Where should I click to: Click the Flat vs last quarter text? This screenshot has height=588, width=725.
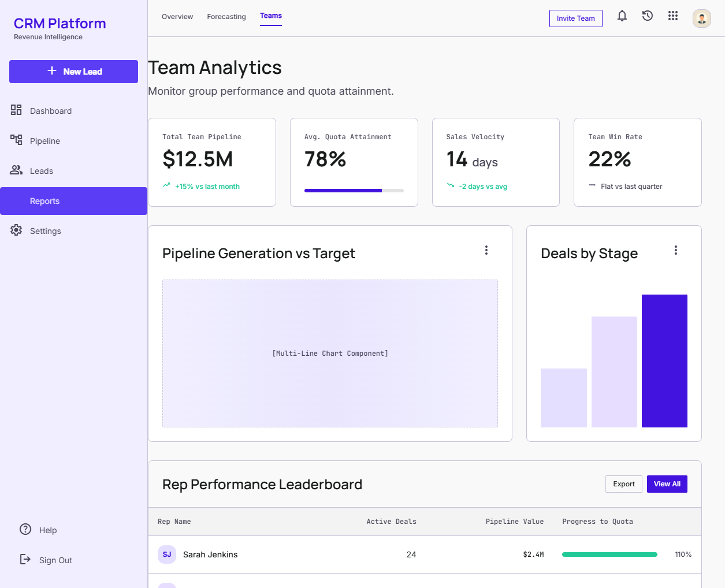631,187
